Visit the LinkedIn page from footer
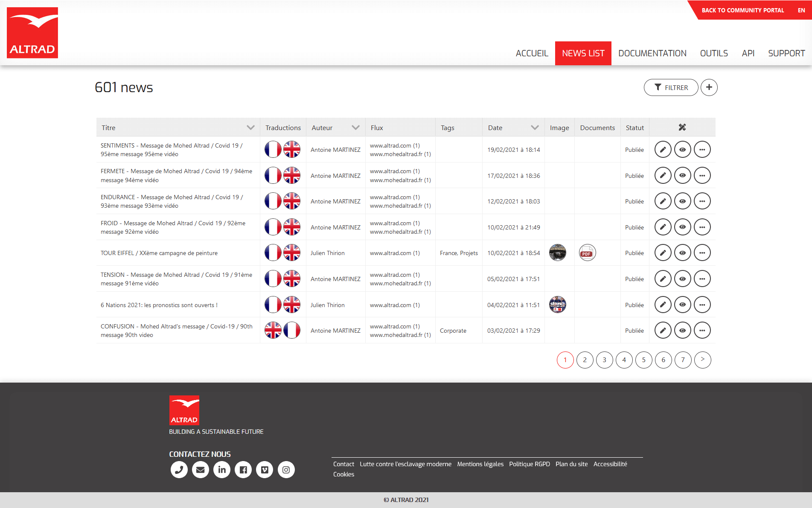The image size is (812, 508). tap(222, 470)
